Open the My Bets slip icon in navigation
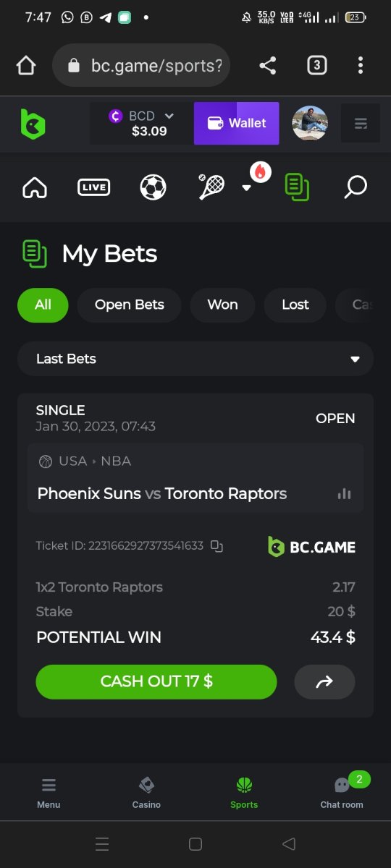 [297, 187]
